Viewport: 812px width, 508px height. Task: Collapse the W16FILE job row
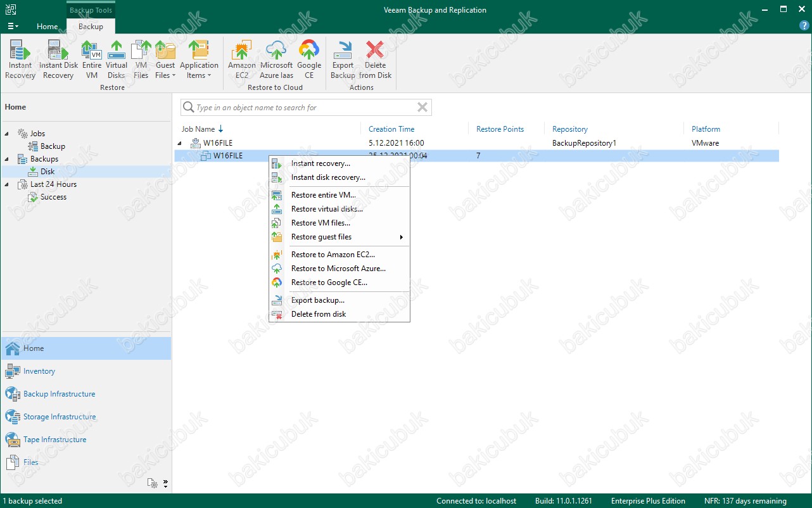180,143
